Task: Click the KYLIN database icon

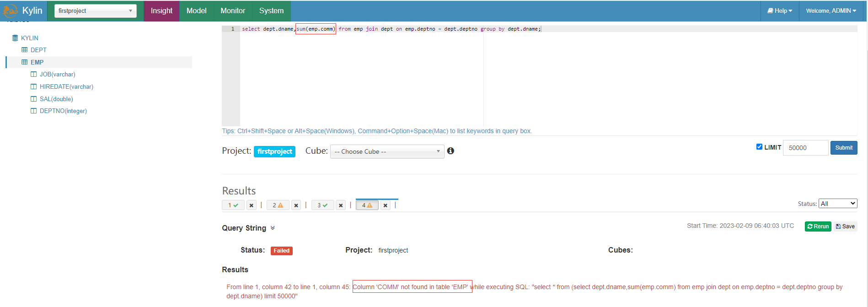Action: [15, 38]
